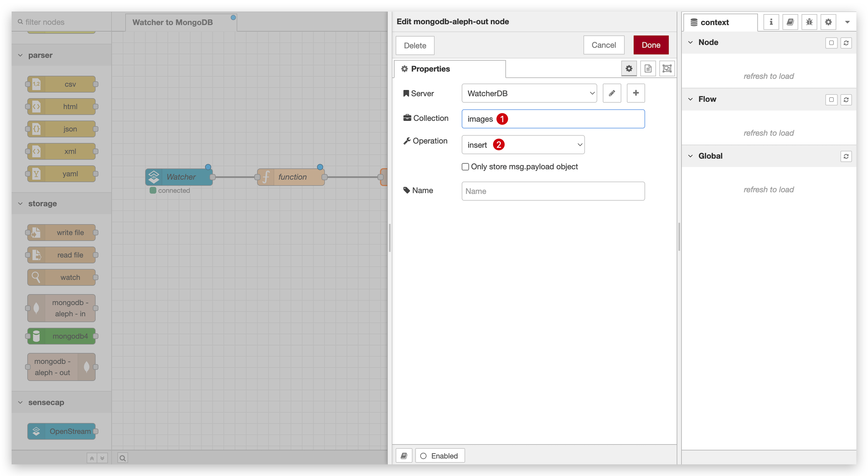Viewport: 868px width, 476px height.
Task: Select the xml parser node
Action: point(62,151)
